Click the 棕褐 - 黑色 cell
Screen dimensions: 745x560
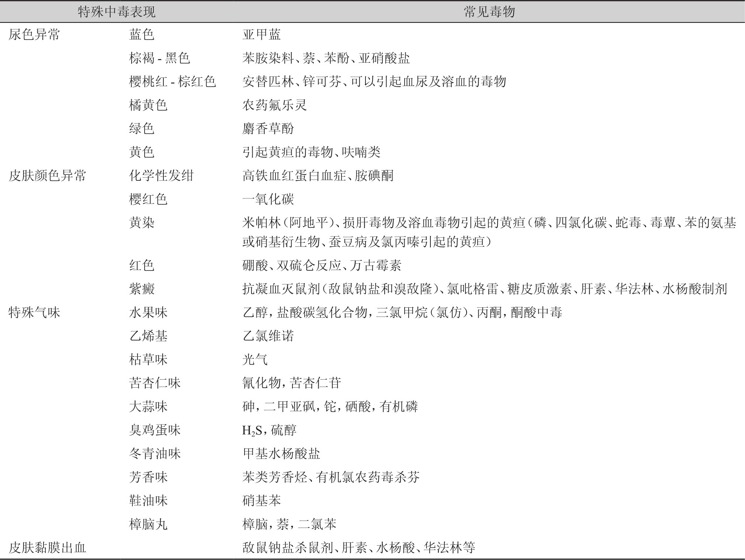click(x=160, y=58)
